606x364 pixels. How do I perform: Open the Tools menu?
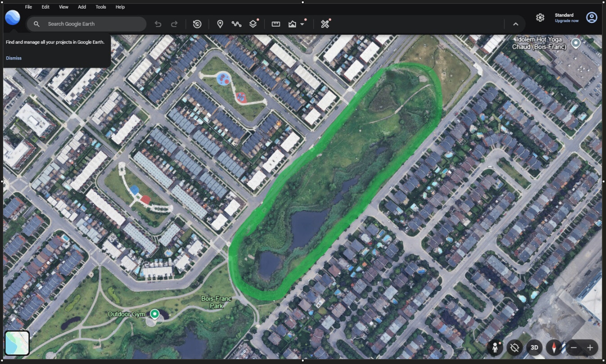[x=101, y=7]
